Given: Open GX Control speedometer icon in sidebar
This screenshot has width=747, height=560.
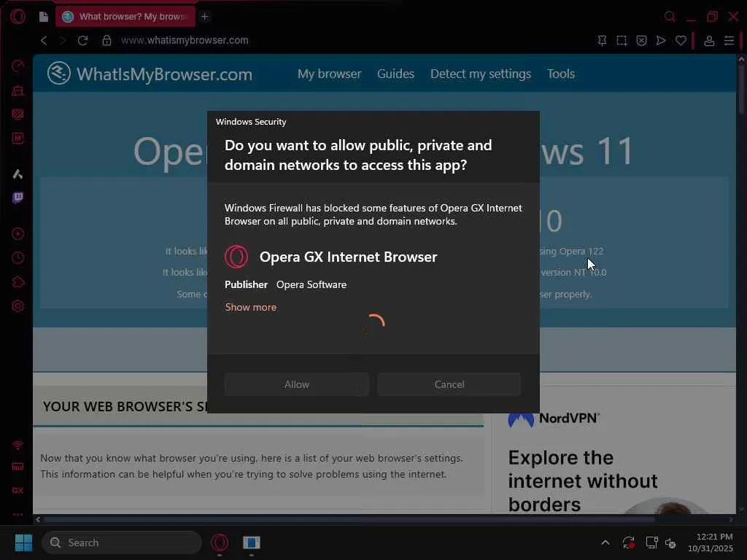Looking at the screenshot, I should (18, 66).
